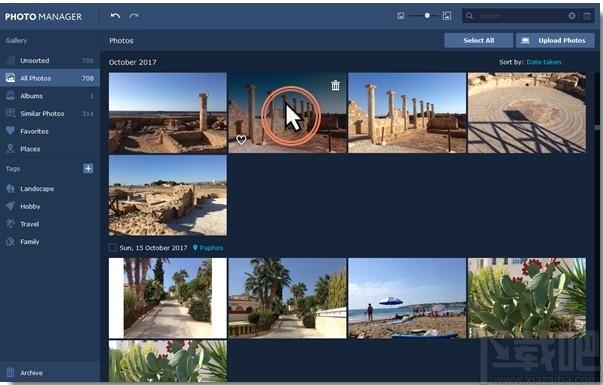Click the large thumbnail size icon
The height and width of the screenshot is (385, 603).
446,16
